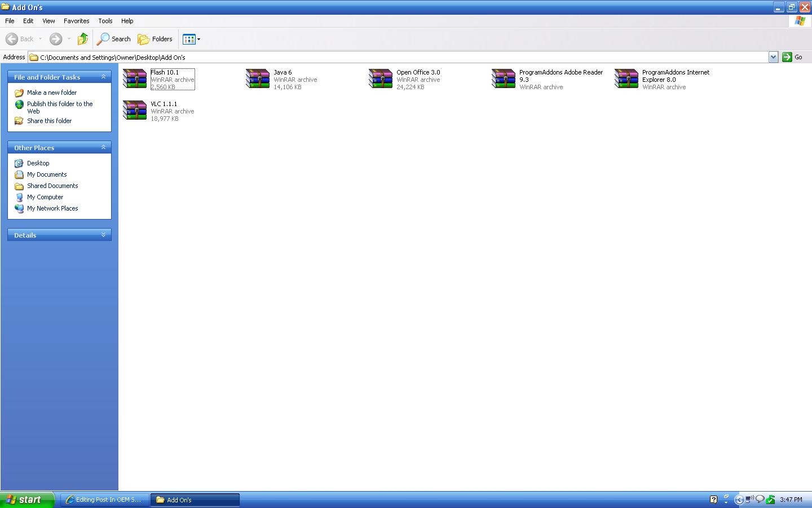The height and width of the screenshot is (508, 812).
Task: Click the Forward navigation arrow
Action: click(55, 39)
